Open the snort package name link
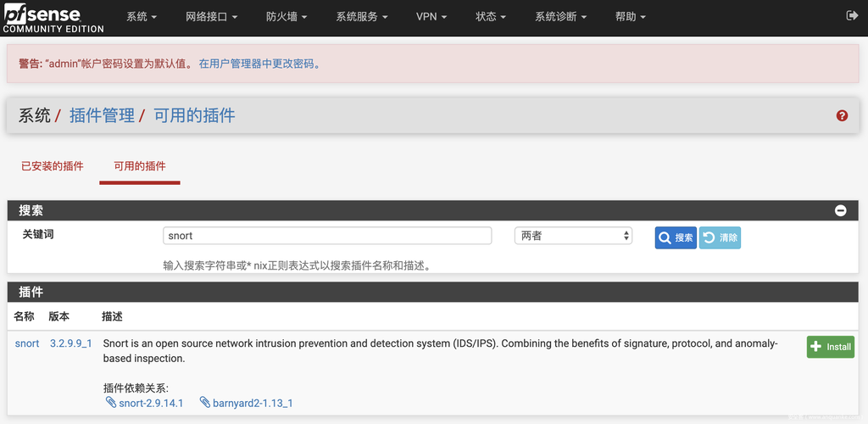This screenshot has width=868, height=424. click(27, 343)
